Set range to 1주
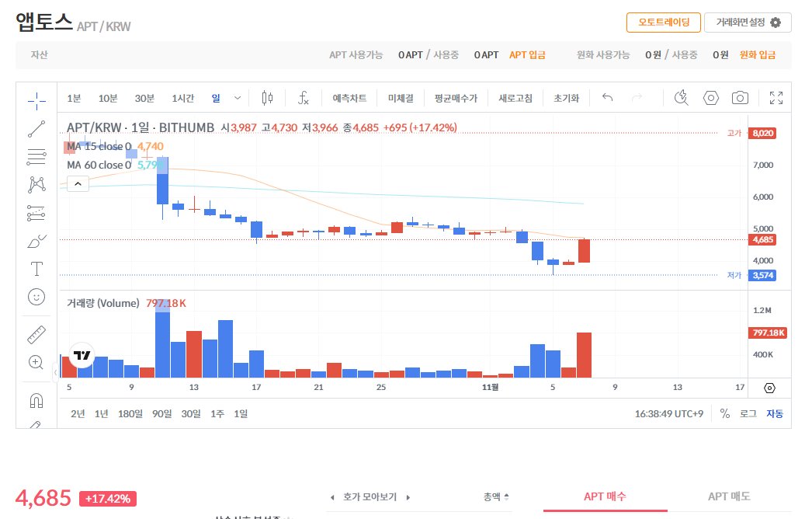This screenshot has height=519, width=812. tap(217, 414)
